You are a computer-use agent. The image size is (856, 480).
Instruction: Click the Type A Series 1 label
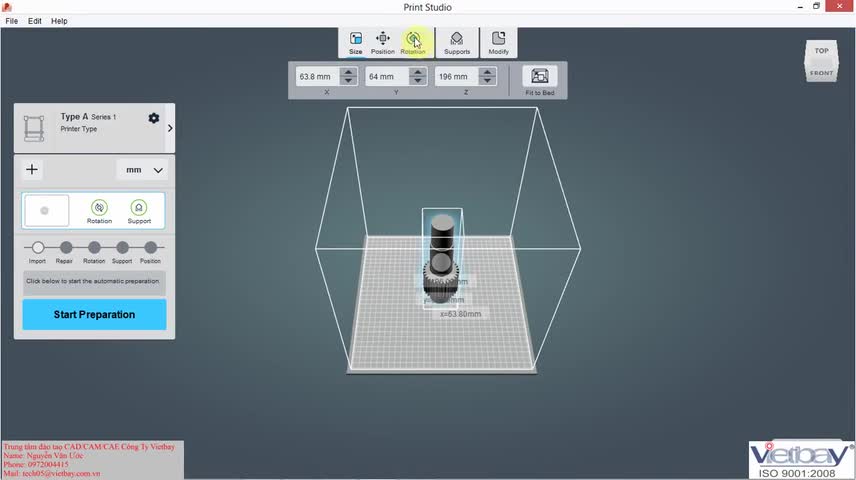pyautogui.click(x=88, y=117)
